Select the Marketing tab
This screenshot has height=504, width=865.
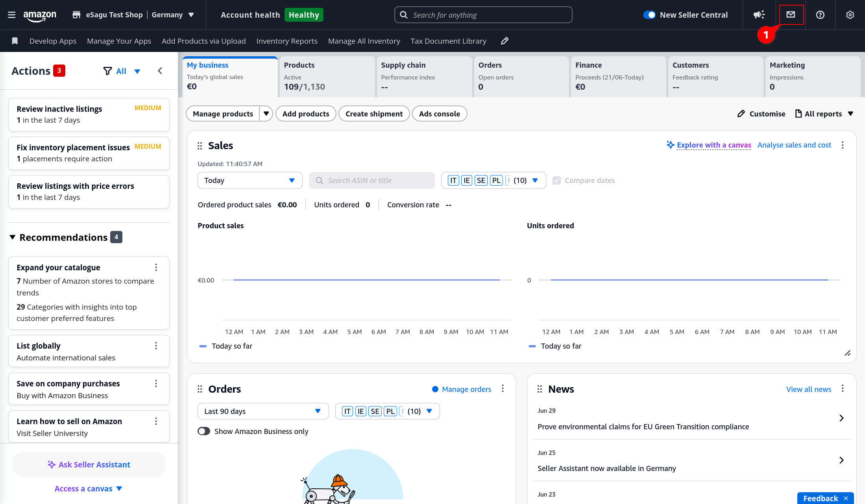(813, 77)
